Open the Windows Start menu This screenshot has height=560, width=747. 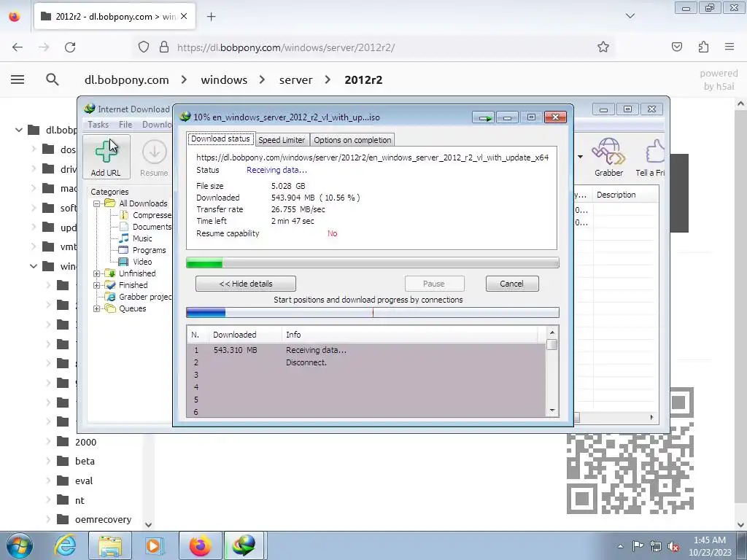(x=20, y=545)
